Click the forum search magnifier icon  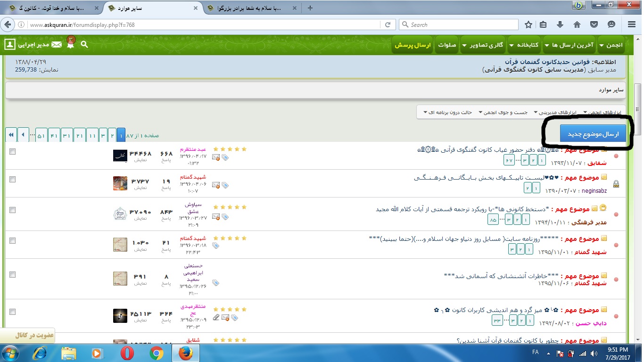tap(84, 45)
